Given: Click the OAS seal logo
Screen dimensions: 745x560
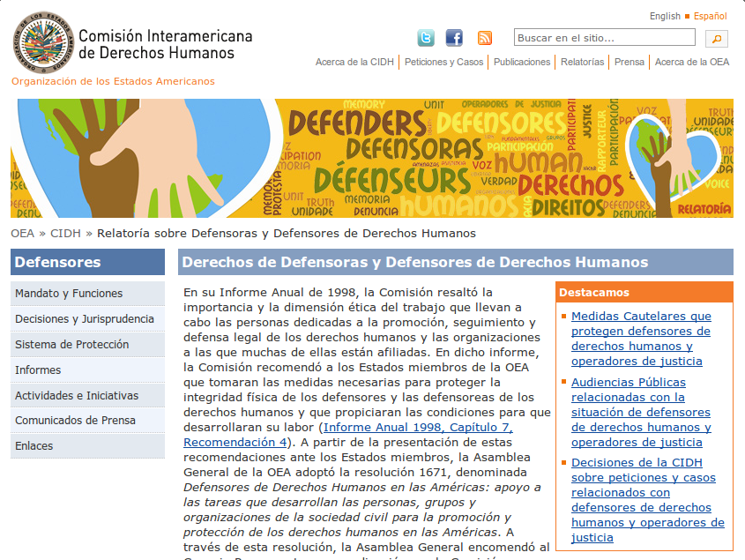Looking at the screenshot, I should (x=44, y=42).
